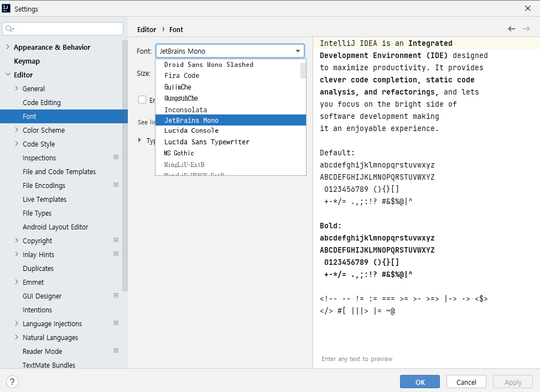Click the IntelliJ IDEA logo in title bar
Image resolution: width=540 pixels, height=392 pixels.
(x=6, y=8)
